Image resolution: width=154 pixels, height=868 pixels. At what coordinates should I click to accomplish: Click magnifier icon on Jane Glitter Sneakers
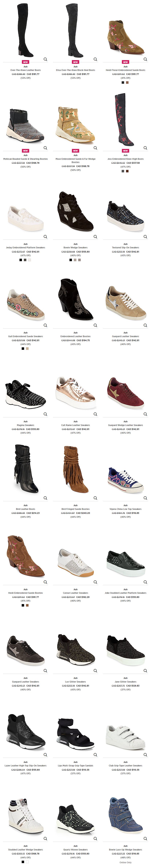[x=145, y=670]
